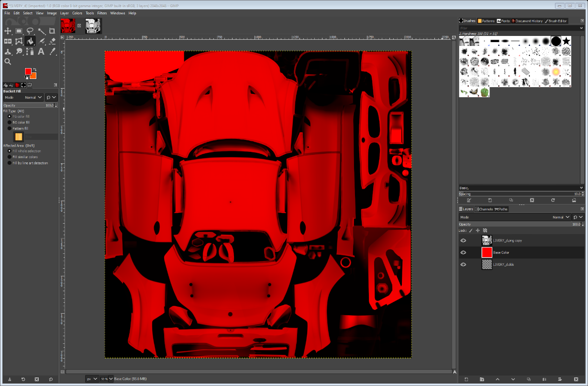
Task: Select the Smudge tool
Action: click(19, 52)
